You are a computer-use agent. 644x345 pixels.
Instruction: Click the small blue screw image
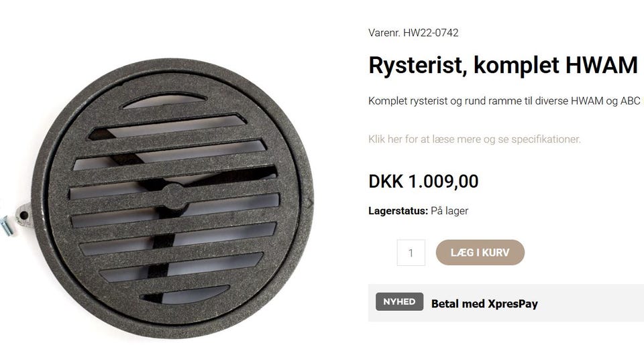coord(8,226)
